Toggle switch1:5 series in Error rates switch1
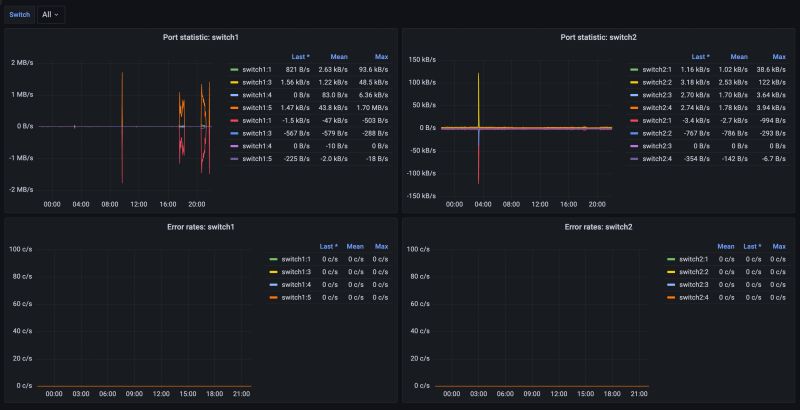800x410 pixels. point(296,298)
